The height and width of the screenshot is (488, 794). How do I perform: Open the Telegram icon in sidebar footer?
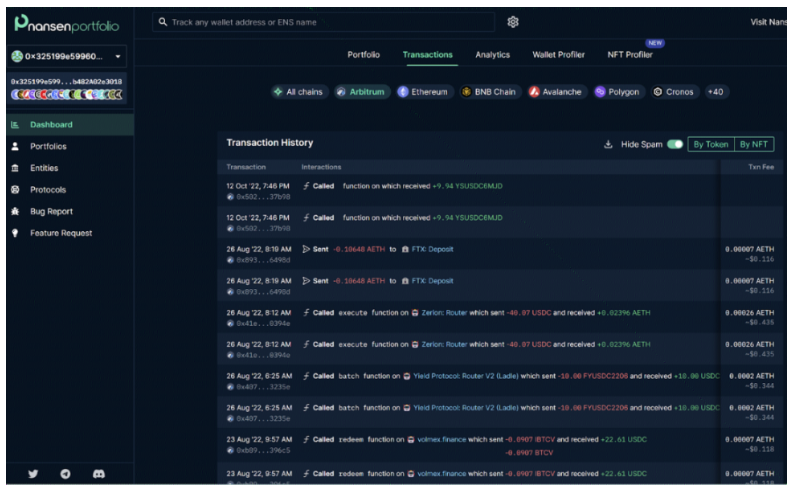[x=65, y=474]
